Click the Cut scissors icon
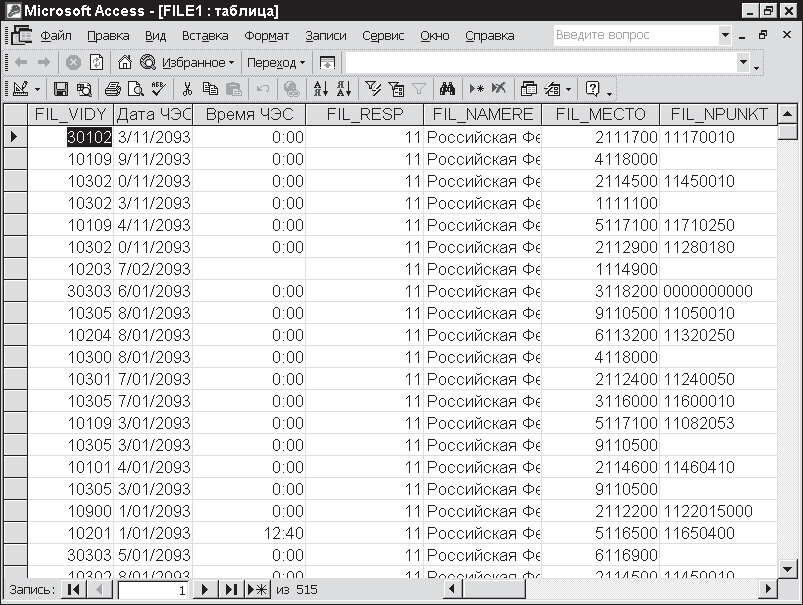 (x=186, y=89)
